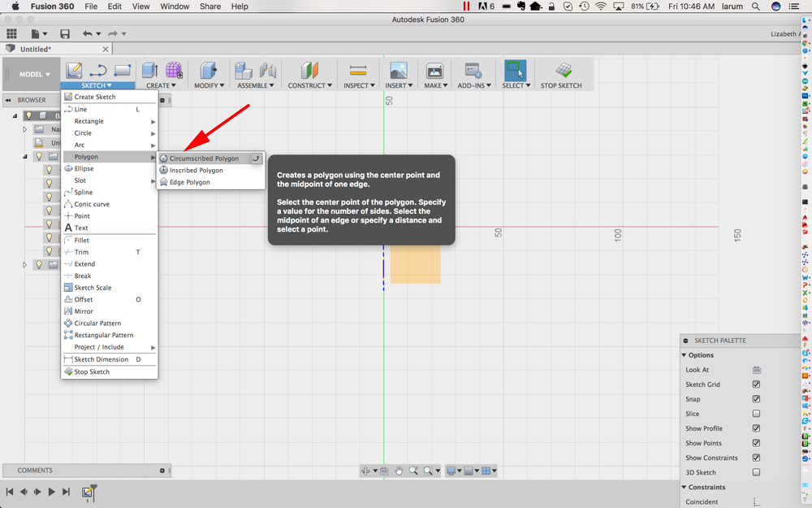Click the Insert image icon
This screenshot has width=812, height=508.
(x=398, y=71)
